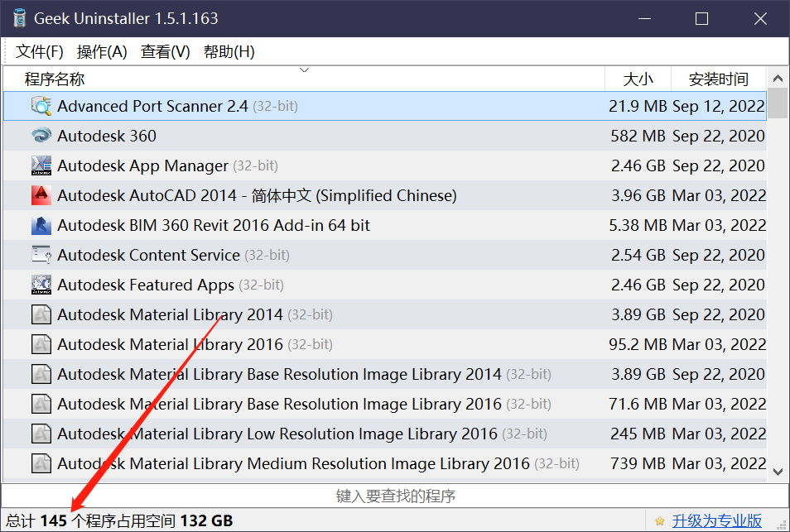The width and height of the screenshot is (790, 532).
Task: Open the 操作(A) menu
Action: (x=102, y=51)
